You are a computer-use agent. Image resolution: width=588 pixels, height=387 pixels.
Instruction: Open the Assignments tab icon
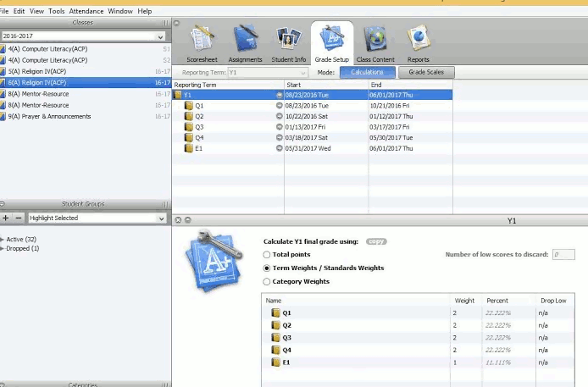pyautogui.click(x=245, y=38)
